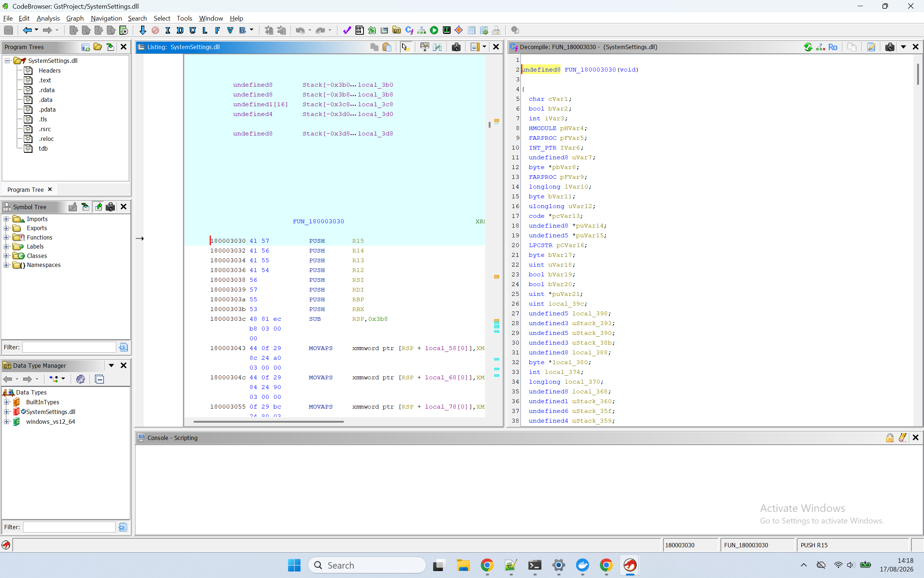Clear the Console with the eraser icon
Viewport: 924px width, 578px height.
click(902, 438)
